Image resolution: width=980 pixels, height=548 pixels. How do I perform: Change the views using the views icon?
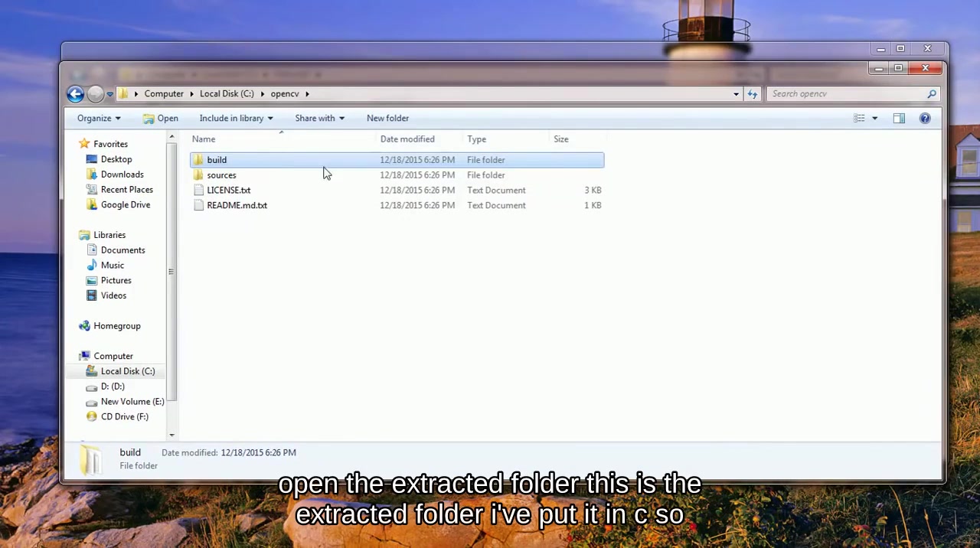[x=859, y=118]
